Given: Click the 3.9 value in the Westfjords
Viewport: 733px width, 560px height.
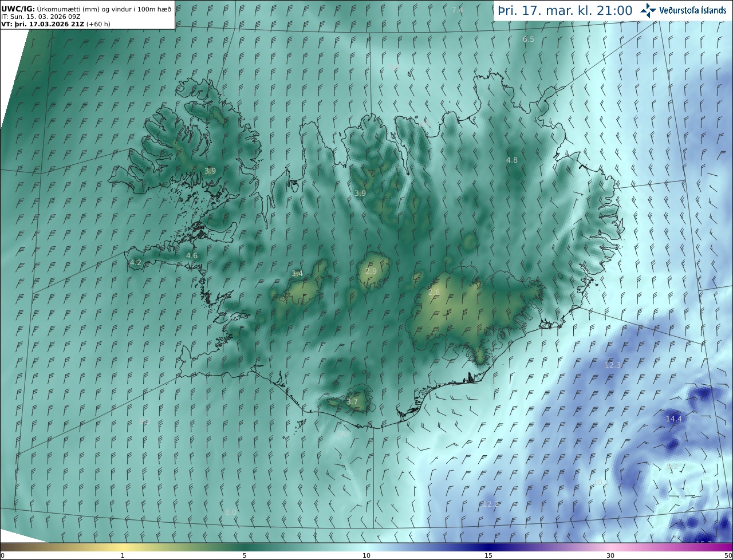Looking at the screenshot, I should pyautogui.click(x=210, y=171).
